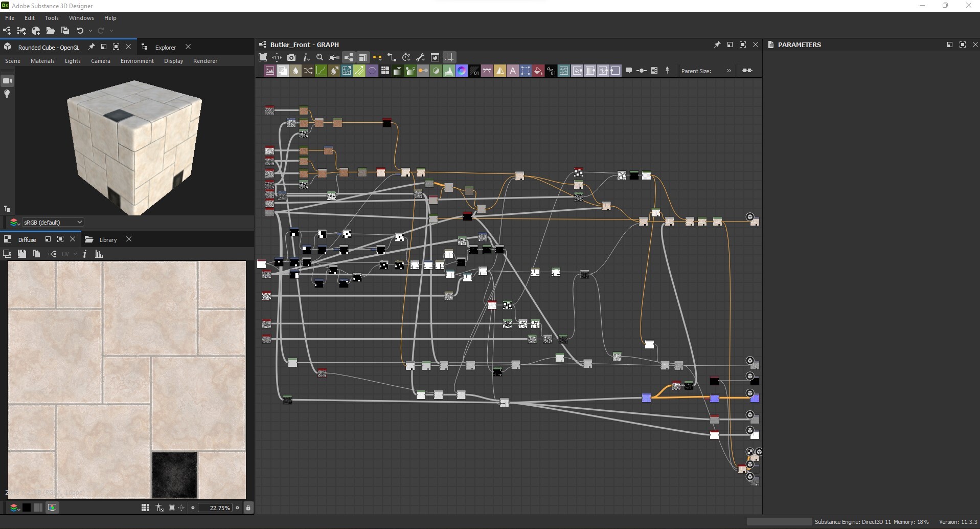Open the sRGB (default) color space dropdown
980x529 pixels.
coord(52,222)
